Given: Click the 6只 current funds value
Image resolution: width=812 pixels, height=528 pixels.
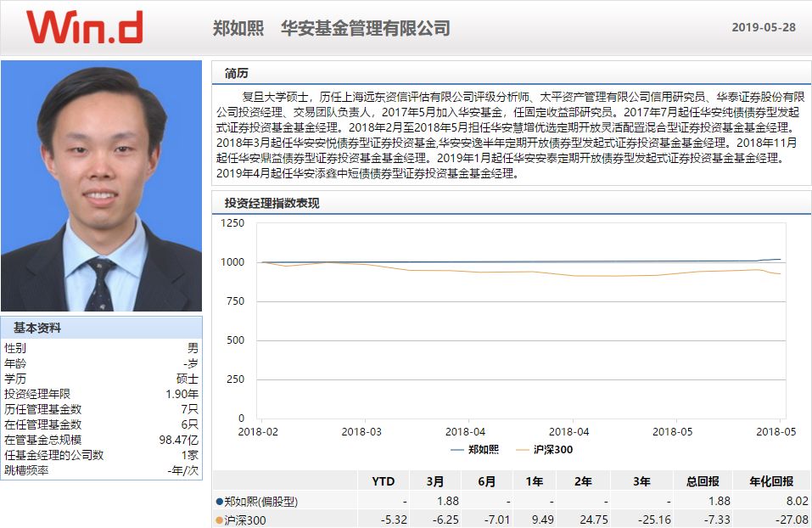Looking at the screenshot, I should click(x=189, y=424).
